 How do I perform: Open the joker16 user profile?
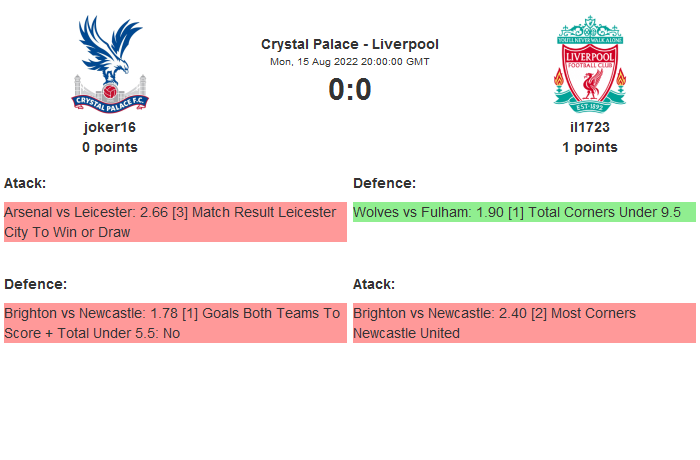point(110,127)
